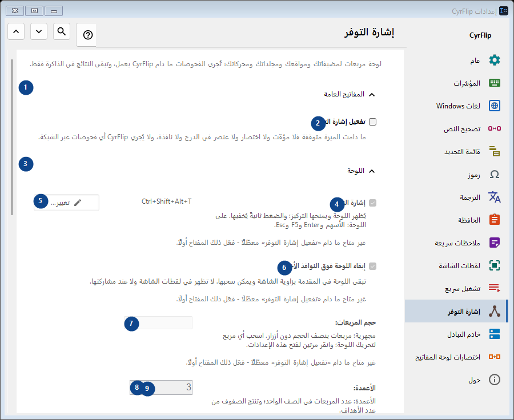Click the vertical scrollbar on the left edge

pyautogui.click(x=12, y=138)
